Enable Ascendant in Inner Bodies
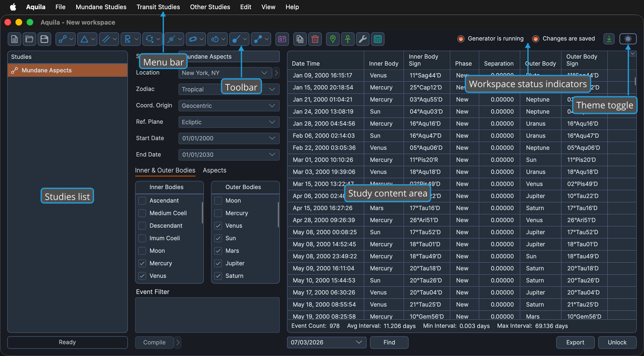This screenshot has width=644, height=356. pyautogui.click(x=142, y=201)
